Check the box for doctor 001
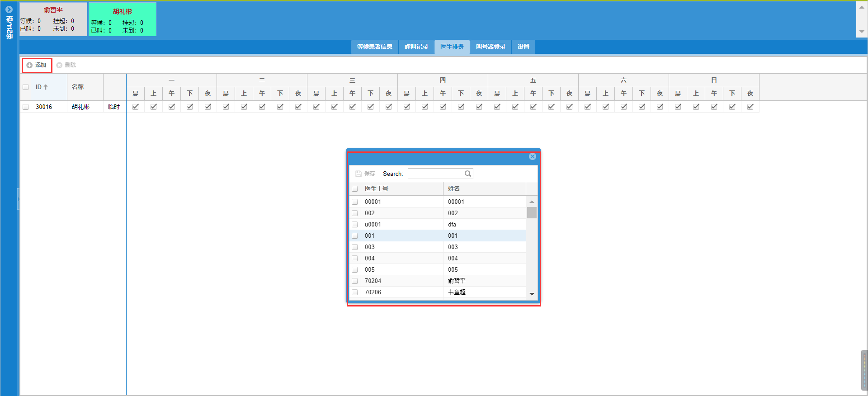Viewport: 868px width, 396px height. point(355,236)
